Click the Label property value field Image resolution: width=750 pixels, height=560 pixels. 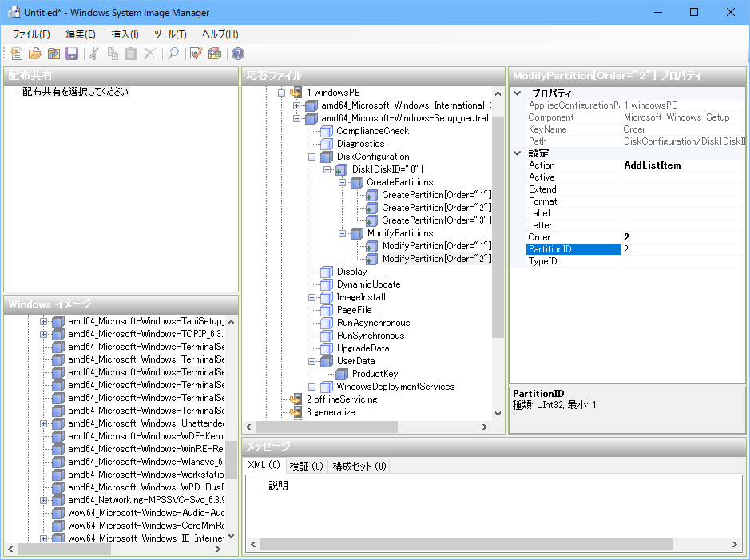[x=683, y=213]
